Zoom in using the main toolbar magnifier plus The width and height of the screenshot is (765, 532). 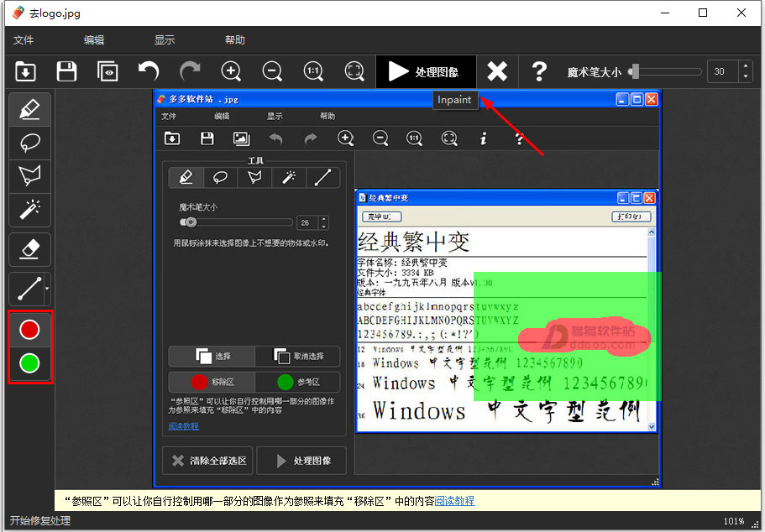[231, 71]
